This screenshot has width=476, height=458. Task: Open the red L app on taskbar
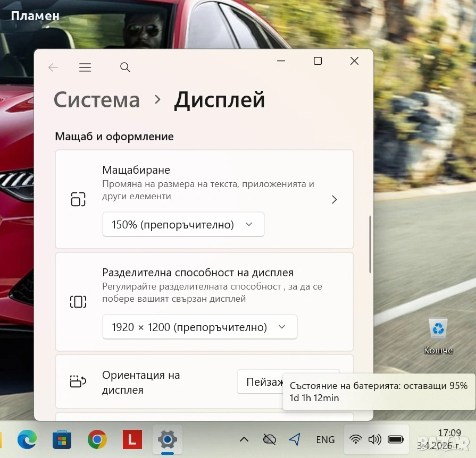132,439
